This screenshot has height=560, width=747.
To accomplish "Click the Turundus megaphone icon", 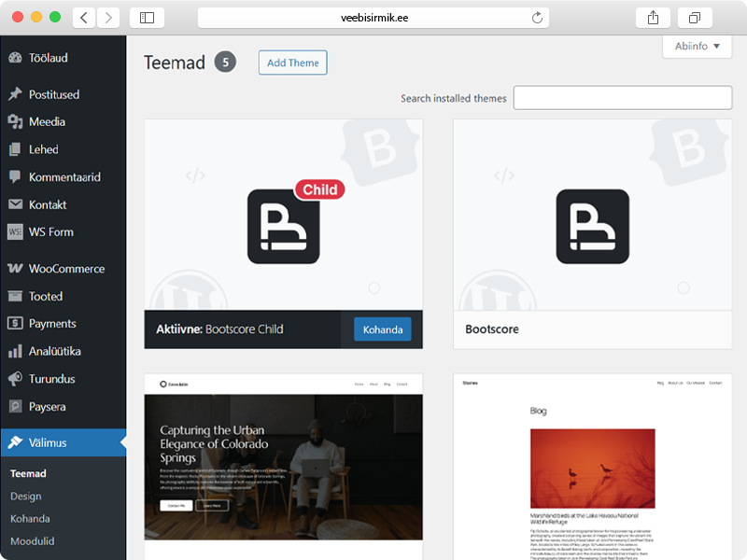I will pos(15,379).
